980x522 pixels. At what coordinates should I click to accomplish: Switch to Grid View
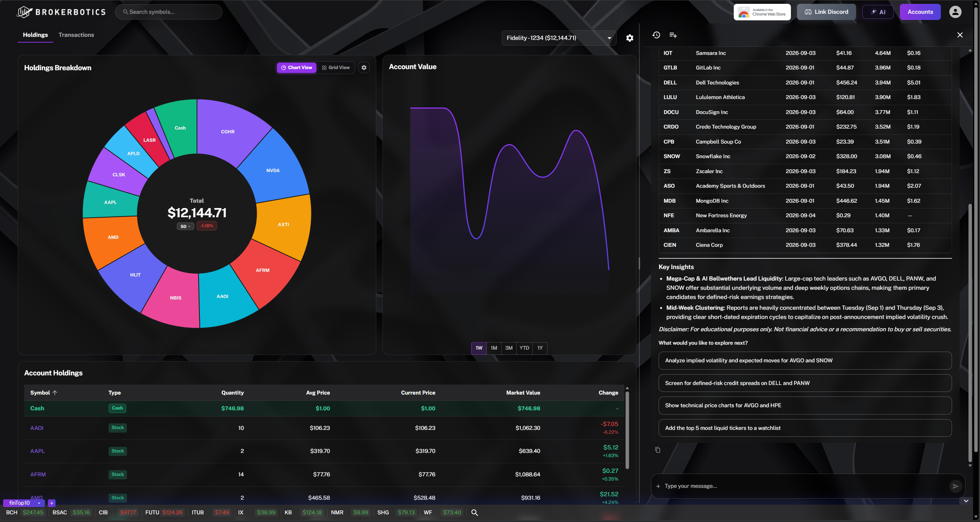pyautogui.click(x=336, y=68)
